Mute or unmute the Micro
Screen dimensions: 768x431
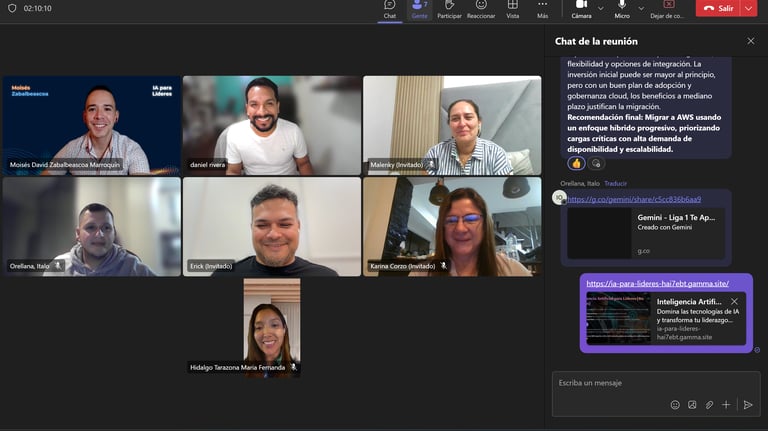pyautogui.click(x=622, y=10)
